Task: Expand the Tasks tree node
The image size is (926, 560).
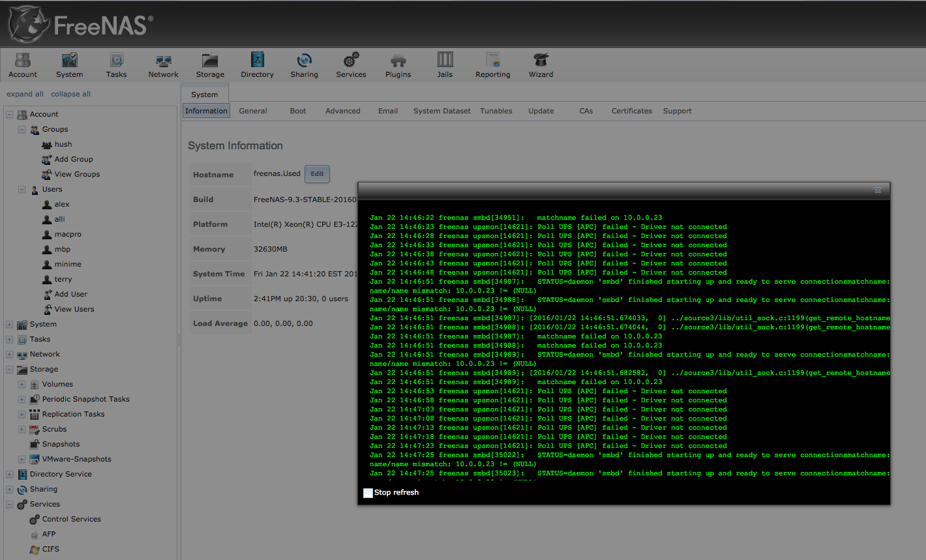Action: 9,339
